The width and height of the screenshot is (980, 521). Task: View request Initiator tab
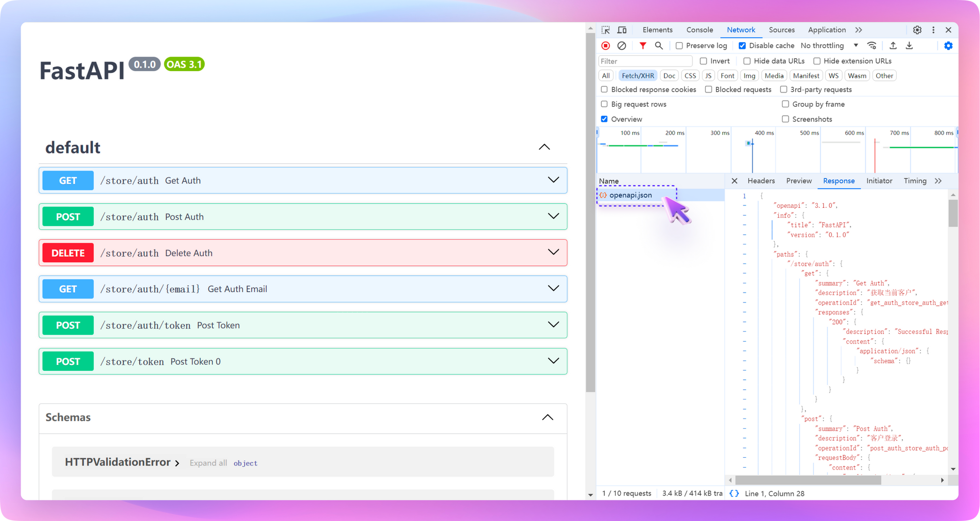click(879, 181)
